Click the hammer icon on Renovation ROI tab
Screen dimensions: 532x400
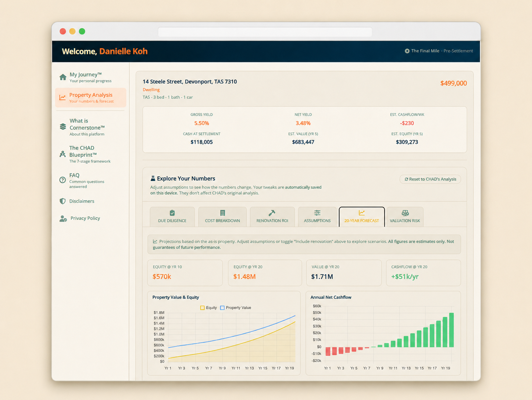pos(272,213)
